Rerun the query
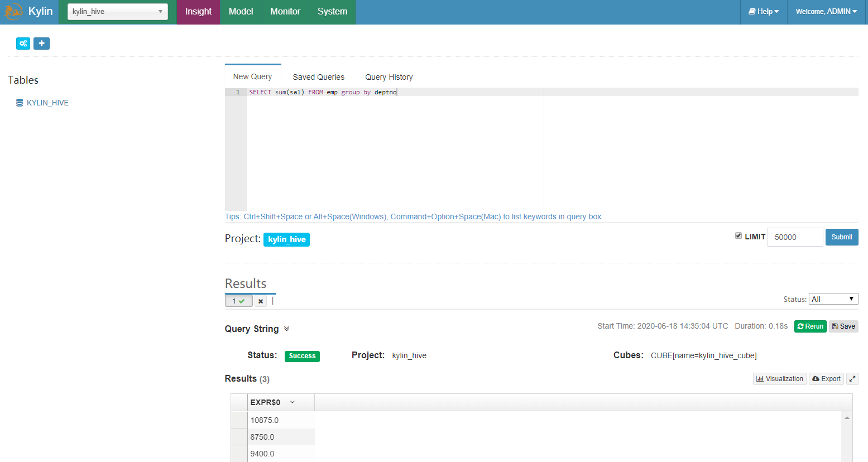Image resolution: width=868 pixels, height=462 pixels. [810, 326]
